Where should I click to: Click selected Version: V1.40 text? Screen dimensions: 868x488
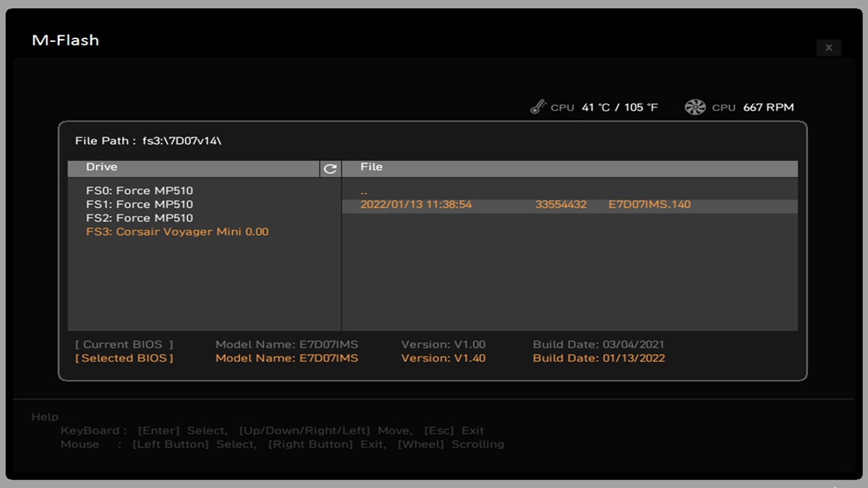tap(443, 359)
